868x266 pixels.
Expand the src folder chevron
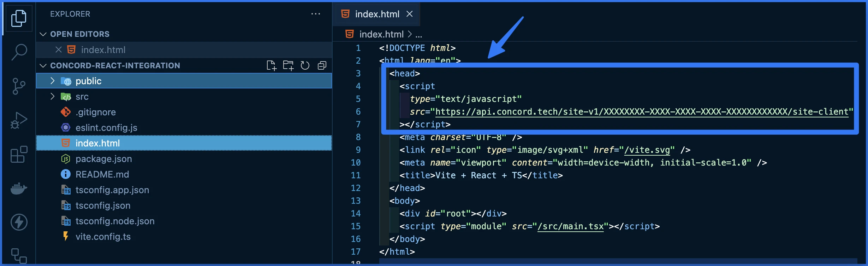[52, 97]
